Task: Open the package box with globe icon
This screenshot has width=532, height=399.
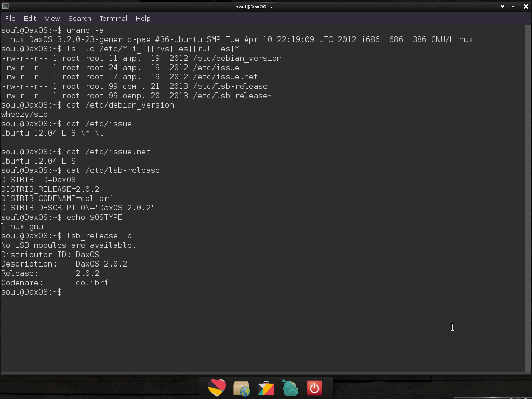Action: 241,388
